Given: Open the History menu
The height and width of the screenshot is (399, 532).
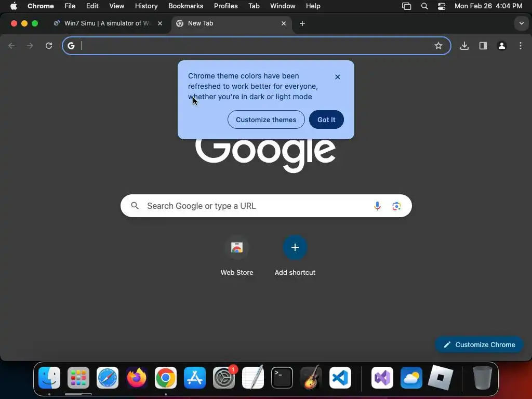Looking at the screenshot, I should pyautogui.click(x=146, y=6).
